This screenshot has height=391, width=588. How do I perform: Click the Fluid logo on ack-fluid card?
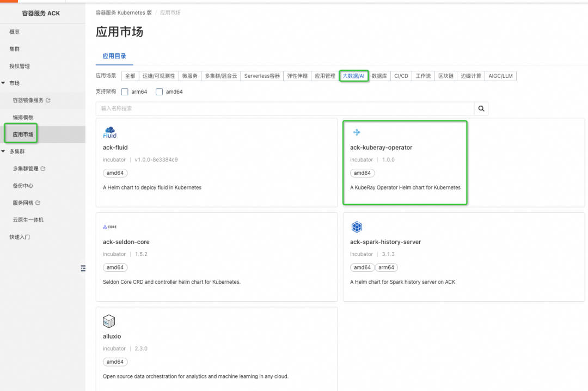coord(109,132)
